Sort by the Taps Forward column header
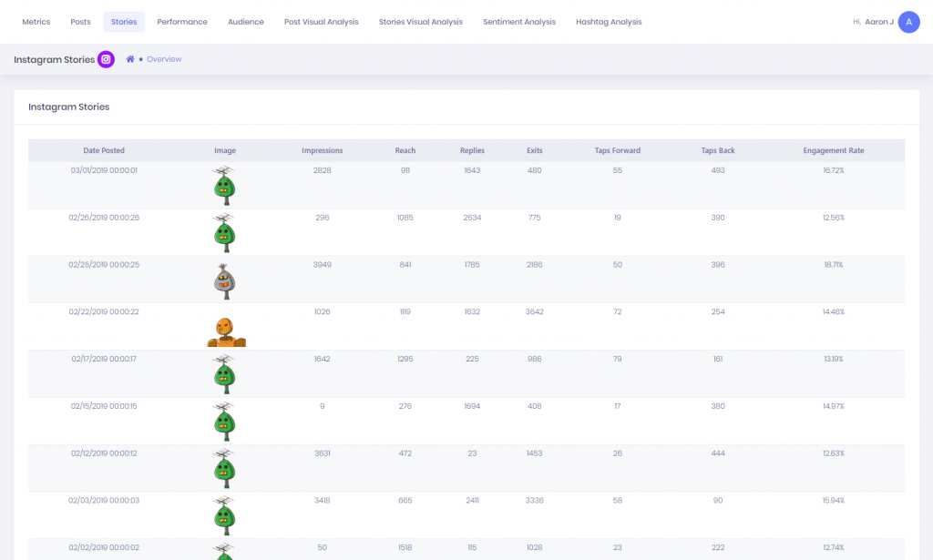The width and height of the screenshot is (933, 560). [618, 150]
